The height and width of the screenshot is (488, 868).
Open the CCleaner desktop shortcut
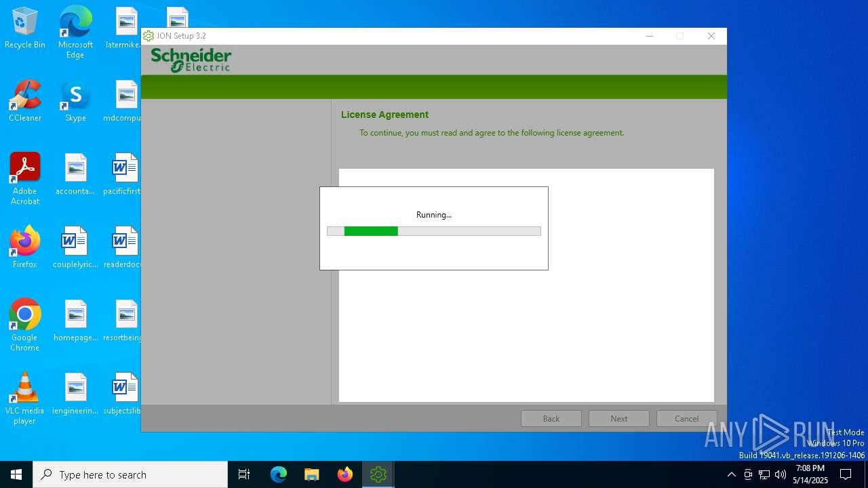click(25, 102)
